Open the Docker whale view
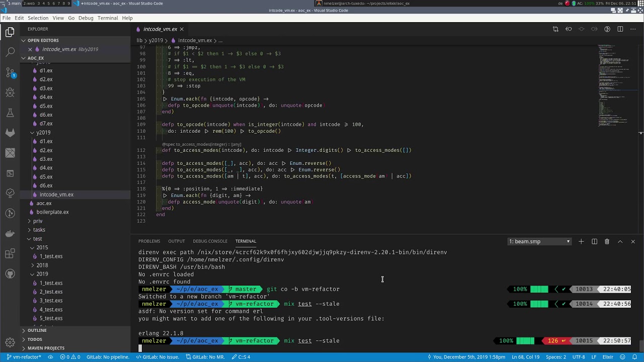The image size is (644, 362). 10,233
